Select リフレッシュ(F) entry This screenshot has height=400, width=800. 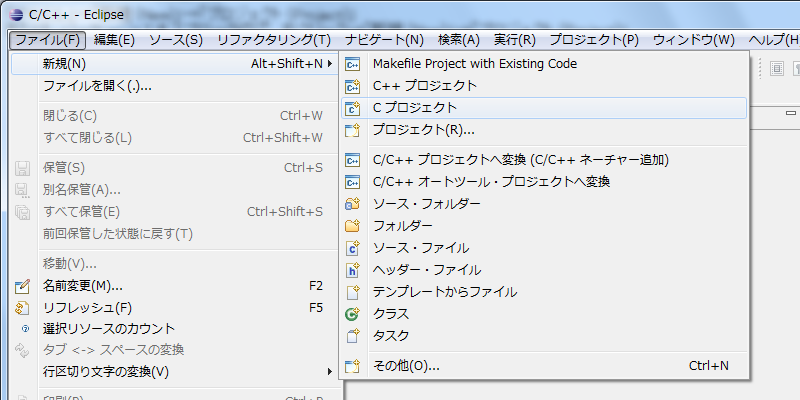174,308
